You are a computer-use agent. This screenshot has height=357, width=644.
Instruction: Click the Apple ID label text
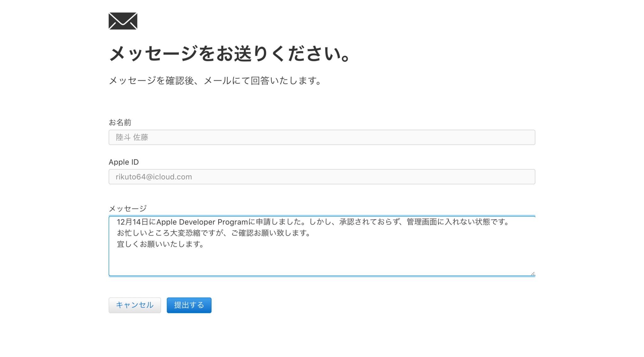(123, 162)
